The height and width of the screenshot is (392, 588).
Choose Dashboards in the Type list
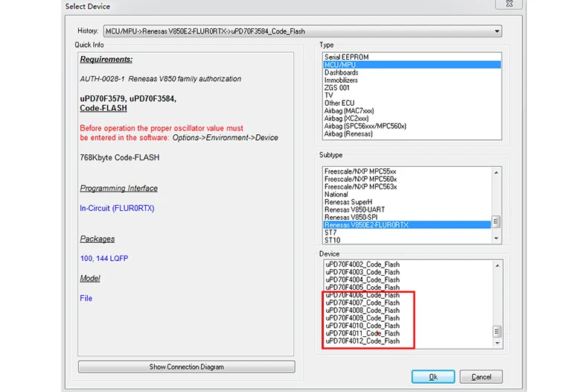click(x=412, y=72)
